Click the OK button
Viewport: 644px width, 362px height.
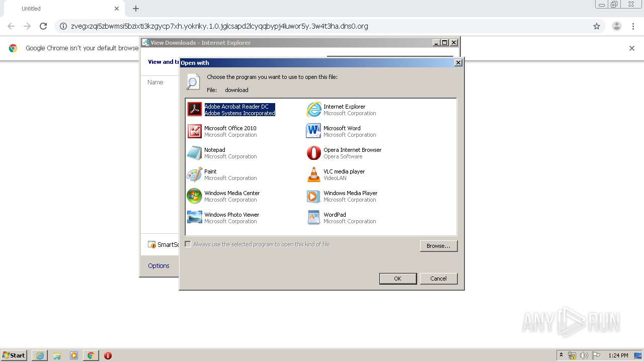(398, 279)
